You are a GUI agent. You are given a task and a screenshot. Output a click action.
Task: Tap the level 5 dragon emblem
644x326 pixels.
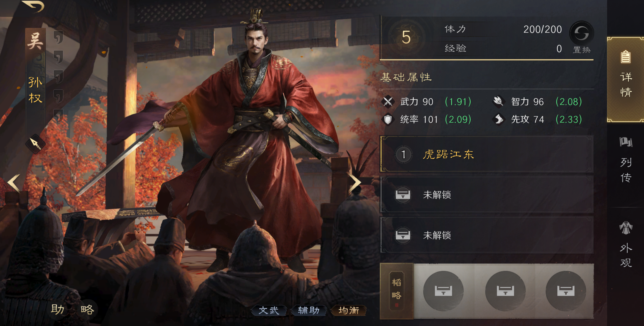tap(406, 38)
